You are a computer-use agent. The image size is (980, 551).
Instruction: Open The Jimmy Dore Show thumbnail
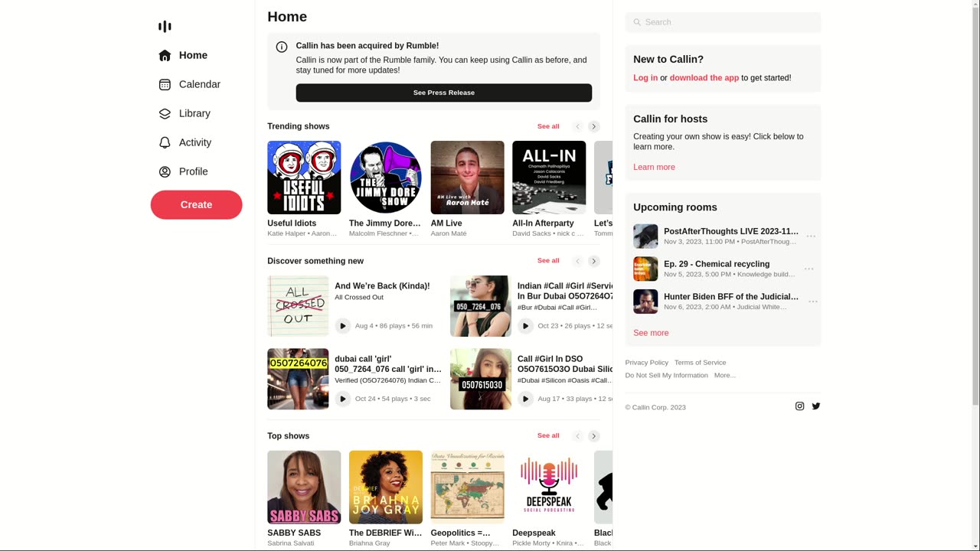[386, 178]
